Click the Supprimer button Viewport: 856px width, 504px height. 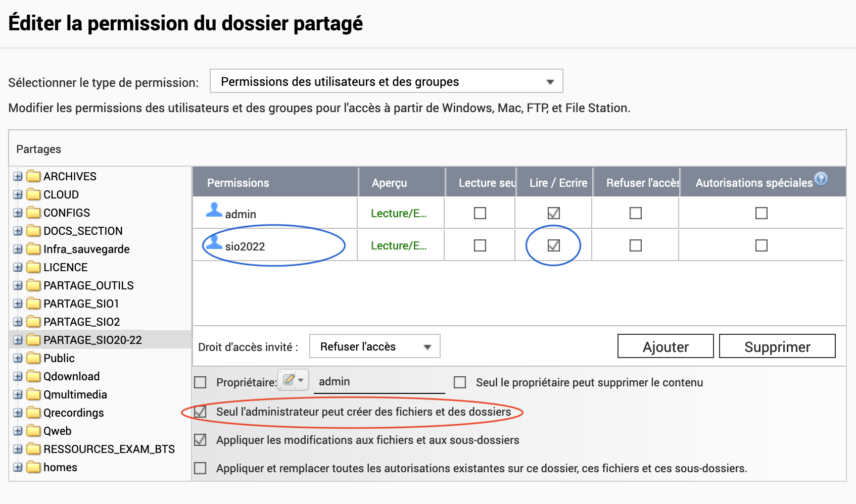pos(777,346)
